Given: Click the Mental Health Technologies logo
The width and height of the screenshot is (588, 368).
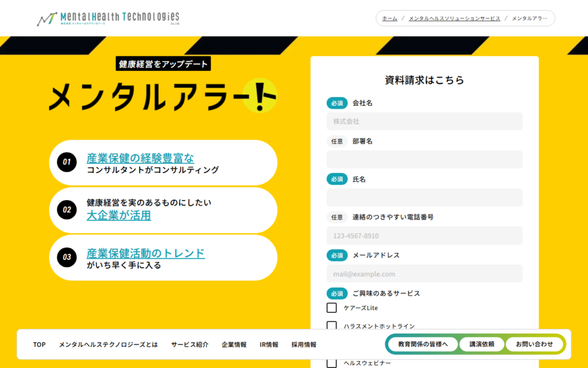Looking at the screenshot, I should pos(108,18).
